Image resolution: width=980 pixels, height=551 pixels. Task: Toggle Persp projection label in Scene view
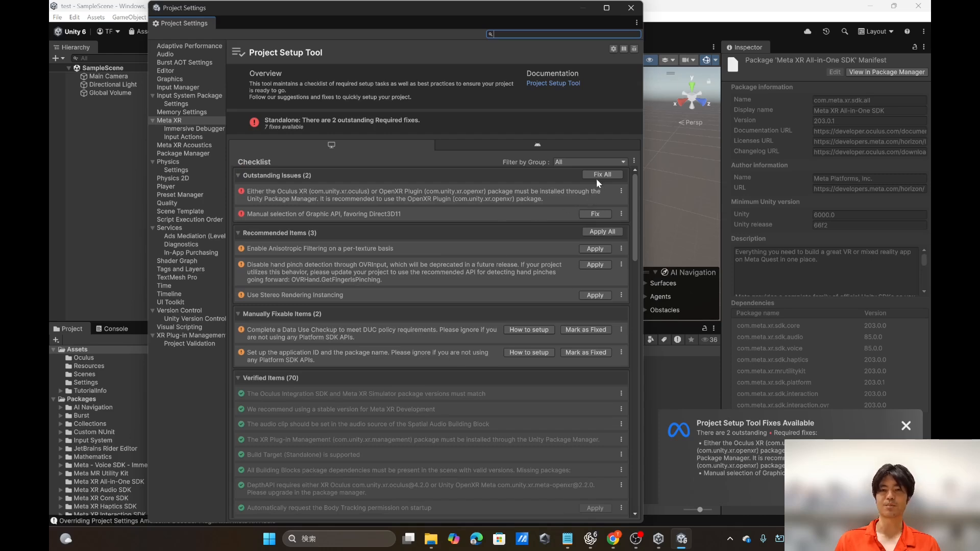pyautogui.click(x=691, y=122)
